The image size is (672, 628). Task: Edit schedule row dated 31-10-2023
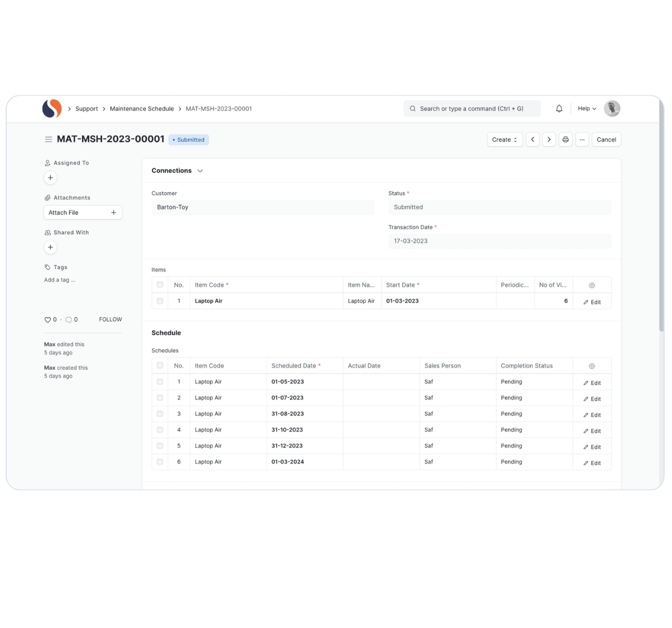(592, 431)
